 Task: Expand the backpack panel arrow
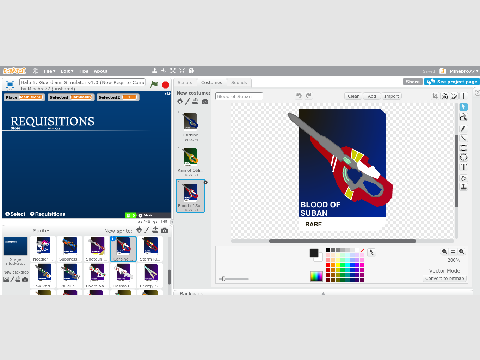click(x=323, y=294)
